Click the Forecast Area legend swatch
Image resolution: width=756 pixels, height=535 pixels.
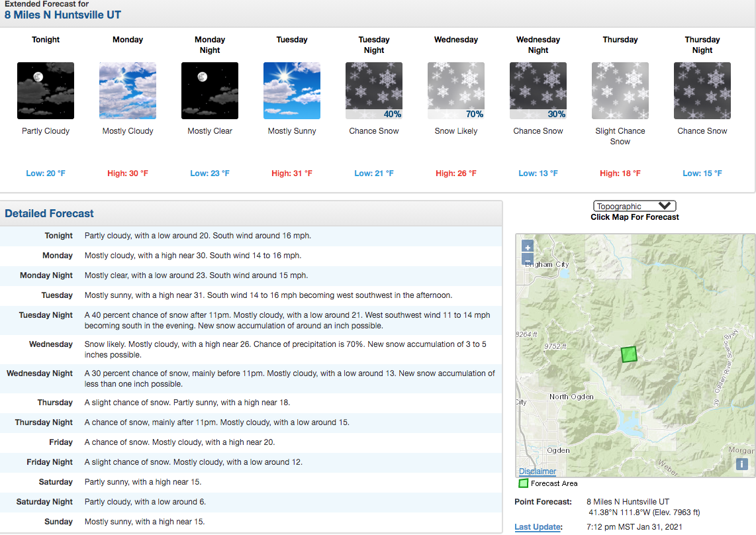tap(523, 483)
